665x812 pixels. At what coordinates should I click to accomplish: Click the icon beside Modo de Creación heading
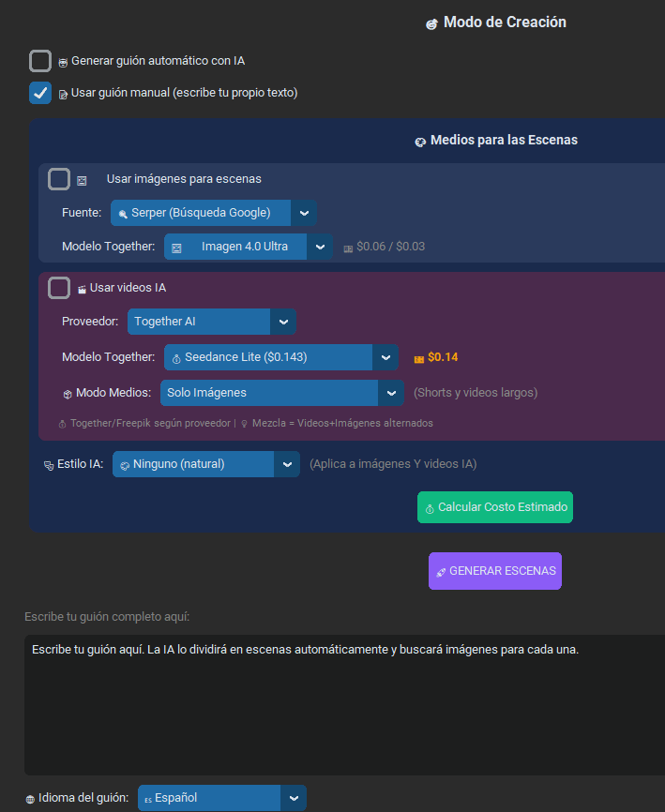click(431, 23)
